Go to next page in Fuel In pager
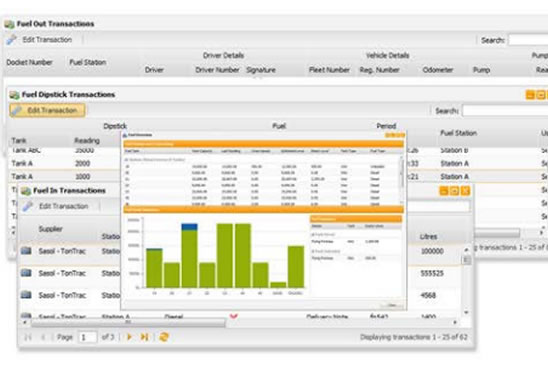This screenshot has width=548, height=365. pos(129,337)
